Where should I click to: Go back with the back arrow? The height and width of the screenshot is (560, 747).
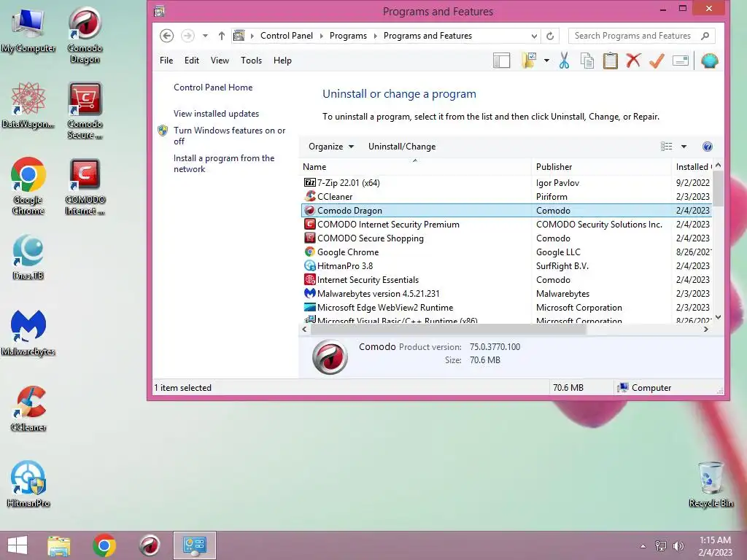[167, 36]
